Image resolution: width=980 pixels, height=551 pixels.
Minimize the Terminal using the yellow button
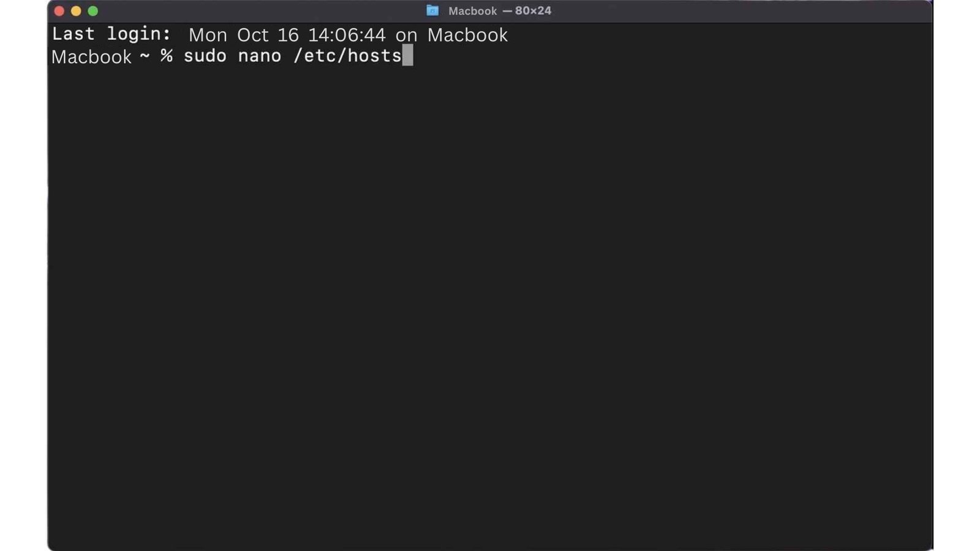click(76, 11)
